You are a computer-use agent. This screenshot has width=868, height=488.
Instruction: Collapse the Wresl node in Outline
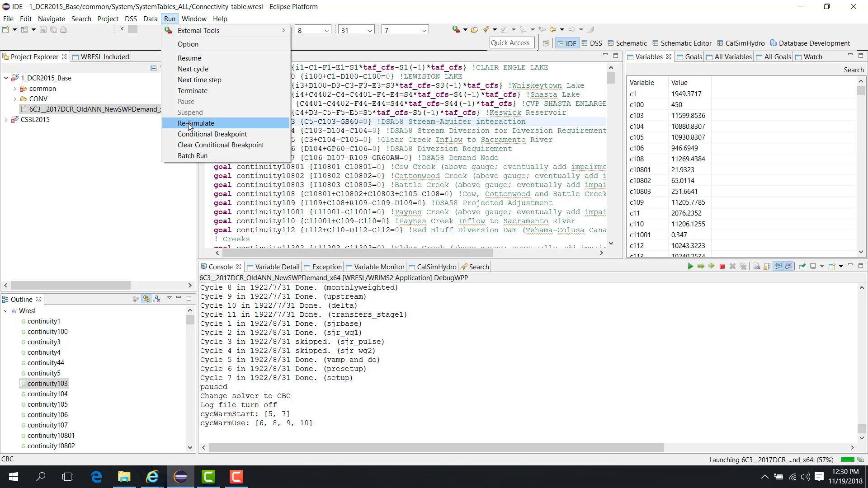6,311
